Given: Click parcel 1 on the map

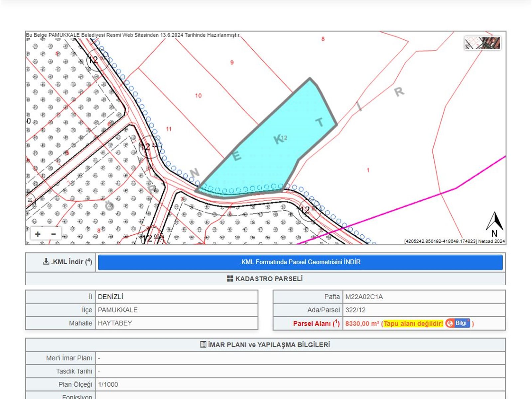Looking at the screenshot, I should click(368, 170).
